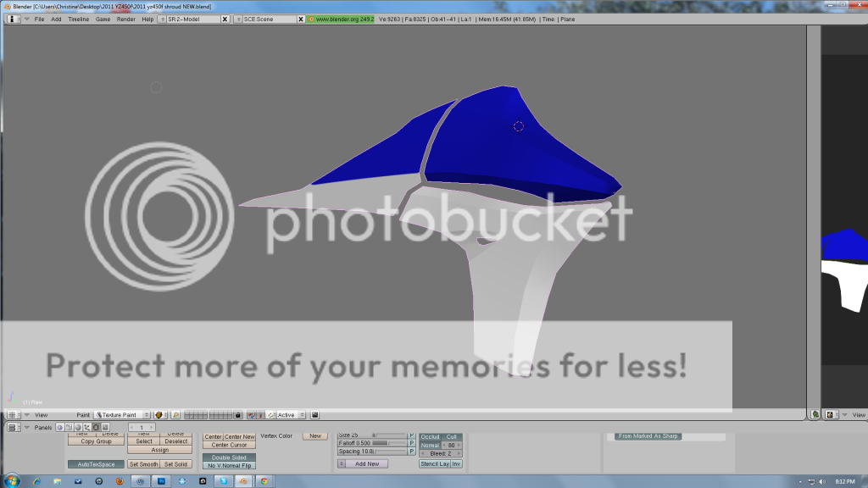Viewport: 868px width, 488px height.
Task: Open the Add menu
Action: [57, 19]
